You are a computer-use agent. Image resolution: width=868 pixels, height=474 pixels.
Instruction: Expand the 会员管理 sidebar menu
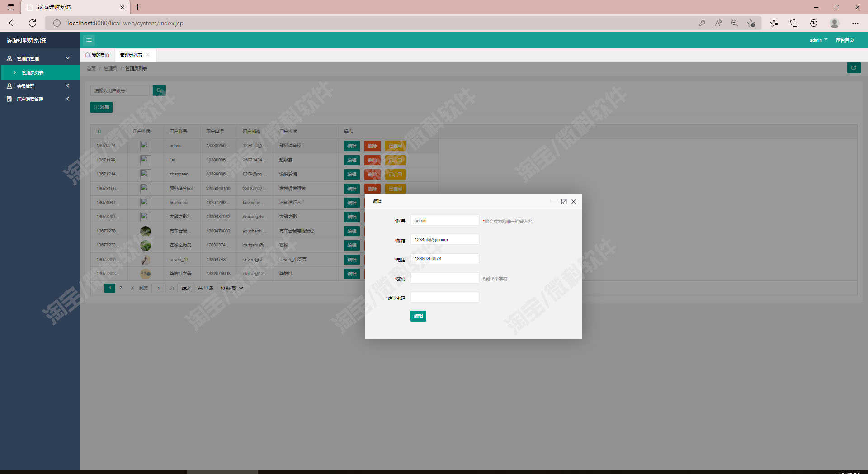(x=40, y=86)
